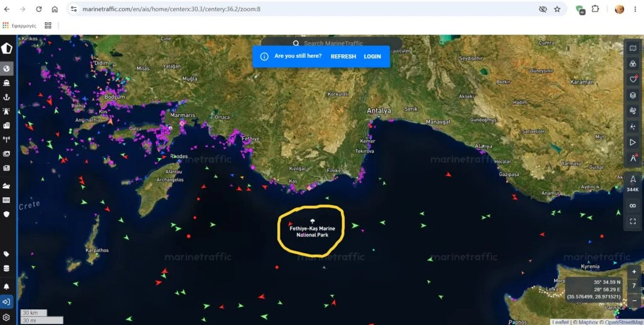Open the distance measuring tool icon
This screenshot has height=325, width=644.
[x=633, y=158]
